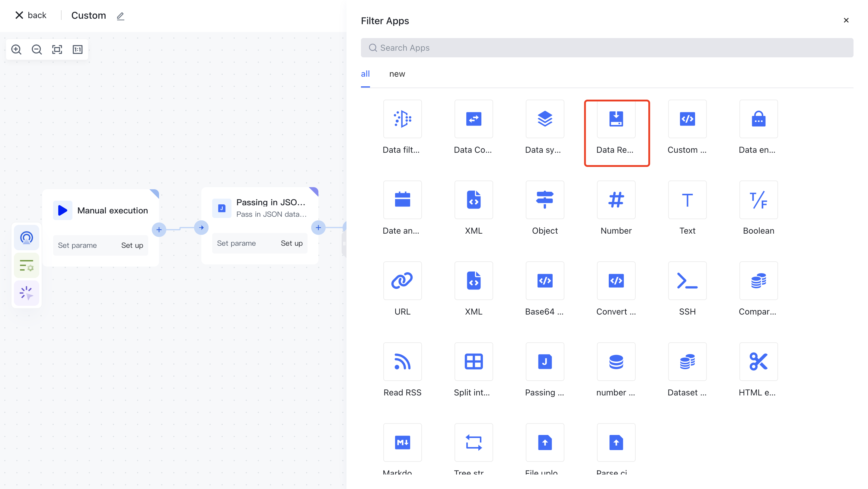Switch to the new tab
The image size is (868, 489).
tap(397, 74)
